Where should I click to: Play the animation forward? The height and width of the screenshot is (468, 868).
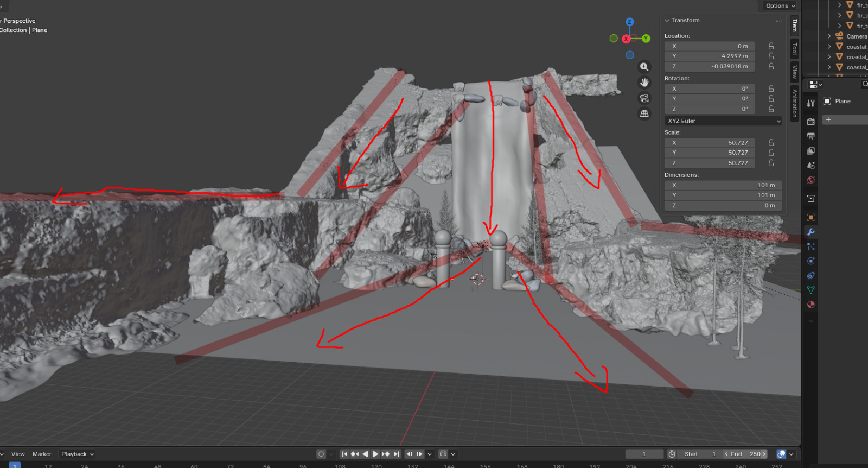click(x=375, y=454)
